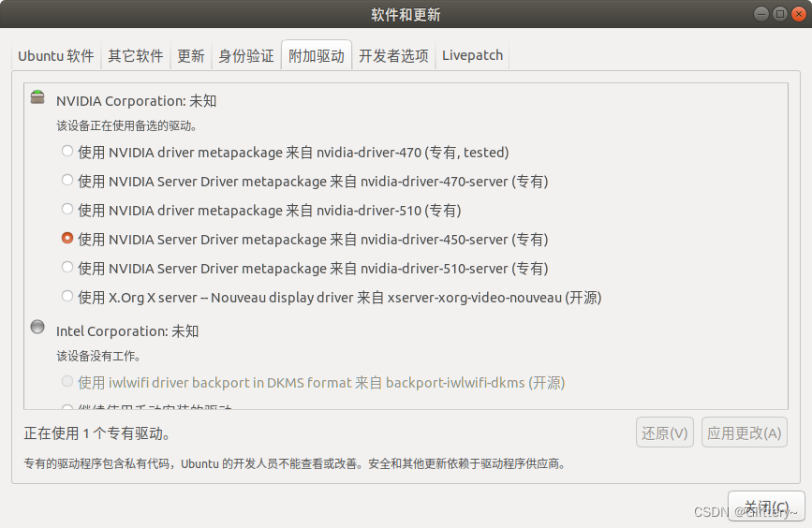The height and width of the screenshot is (528, 812).
Task: Select the 附加驱动 tab
Action: click(317, 55)
